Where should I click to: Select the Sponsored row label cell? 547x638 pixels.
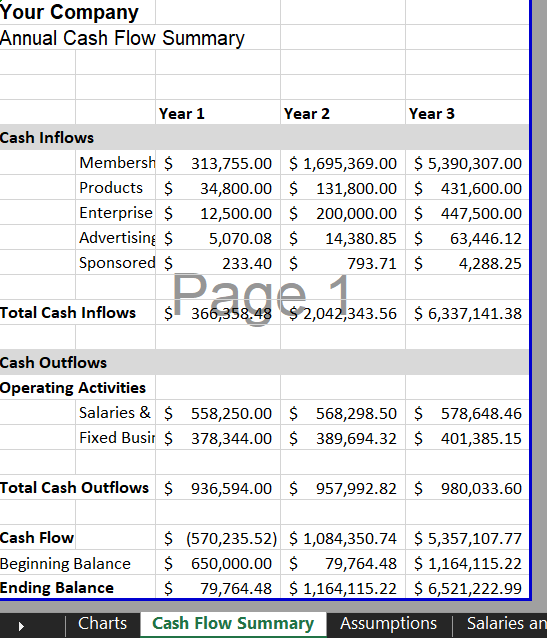point(116,262)
